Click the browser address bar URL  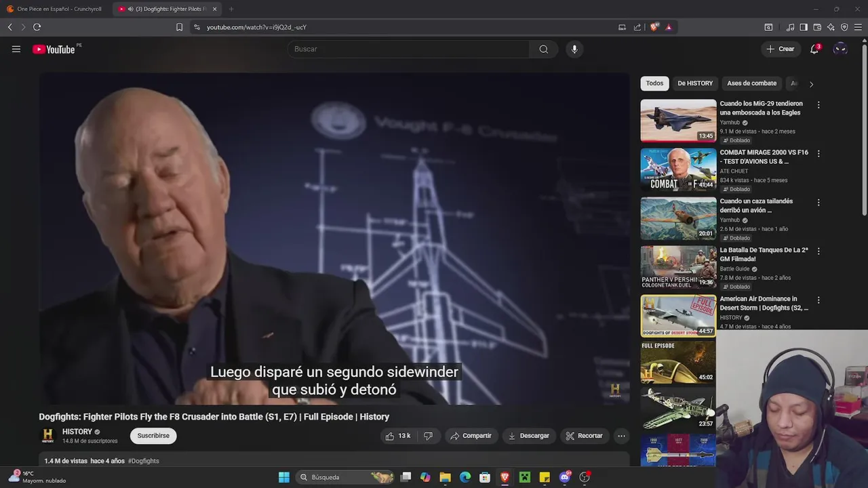click(256, 27)
